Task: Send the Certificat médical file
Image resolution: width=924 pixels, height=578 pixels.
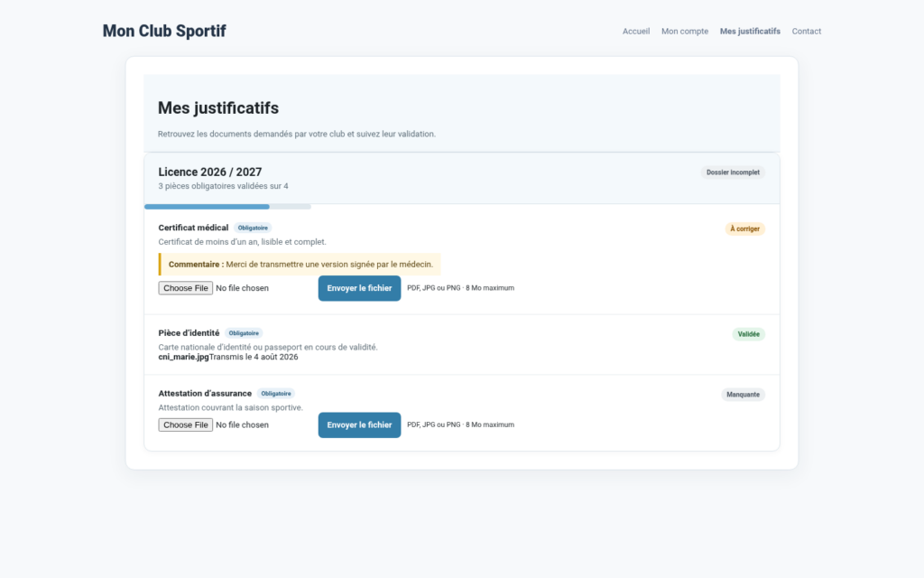Action: pos(359,288)
